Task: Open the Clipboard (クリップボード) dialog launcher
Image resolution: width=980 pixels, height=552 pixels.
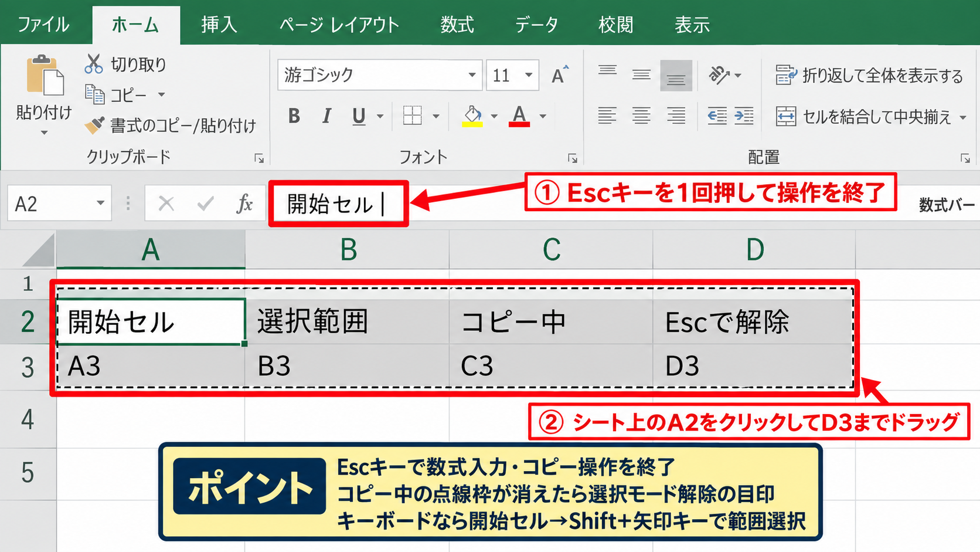Action: point(259,158)
